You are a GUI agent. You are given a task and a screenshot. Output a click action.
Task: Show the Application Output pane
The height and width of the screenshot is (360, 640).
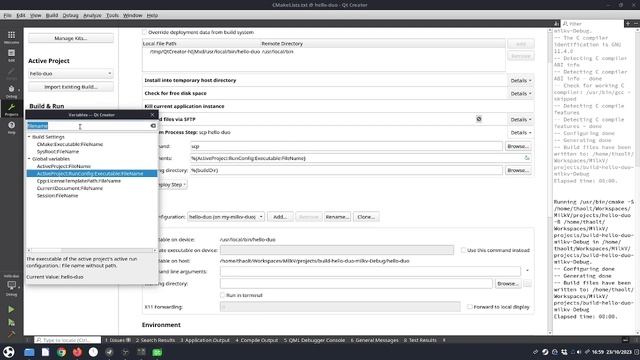click(205, 340)
